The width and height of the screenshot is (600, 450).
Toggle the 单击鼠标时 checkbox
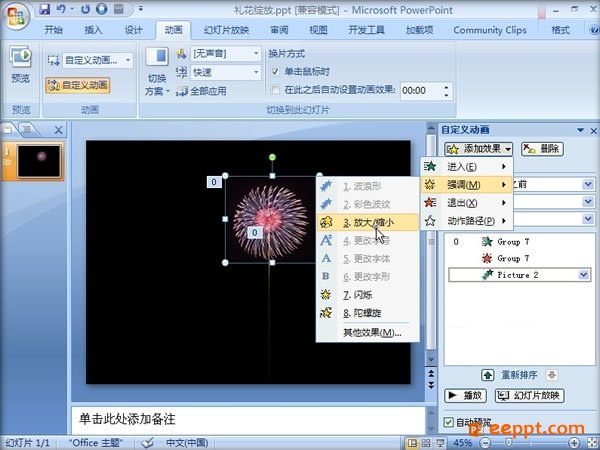[x=275, y=72]
